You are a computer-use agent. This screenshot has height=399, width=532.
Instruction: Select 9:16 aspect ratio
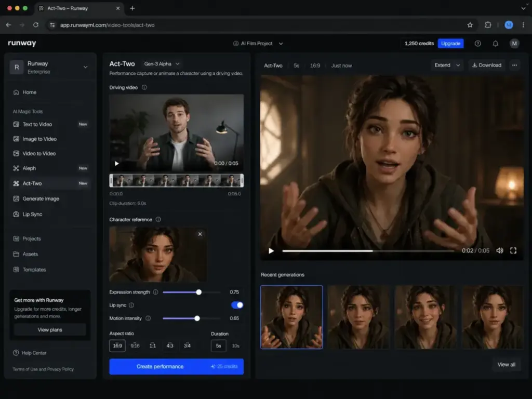point(135,345)
